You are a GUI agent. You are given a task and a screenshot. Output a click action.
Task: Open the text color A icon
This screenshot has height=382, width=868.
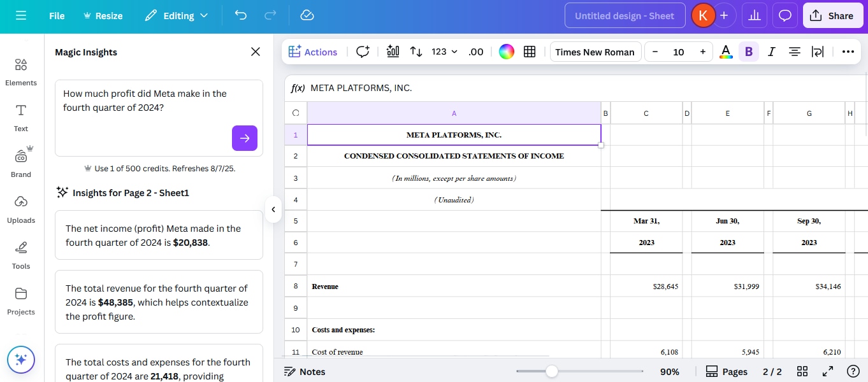pyautogui.click(x=726, y=52)
